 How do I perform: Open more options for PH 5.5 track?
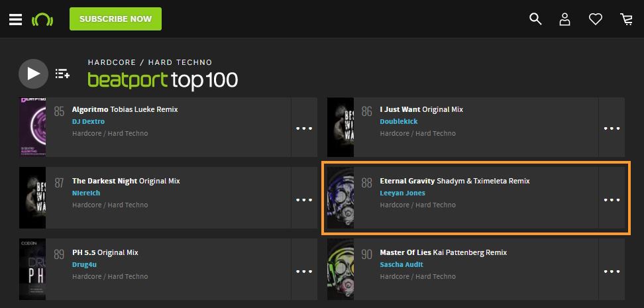304,272
